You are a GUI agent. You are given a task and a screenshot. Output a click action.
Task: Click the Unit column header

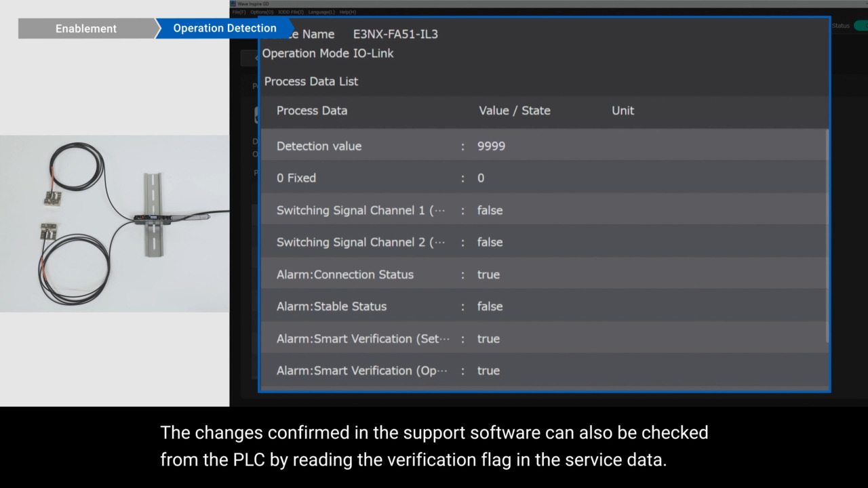[623, 110]
